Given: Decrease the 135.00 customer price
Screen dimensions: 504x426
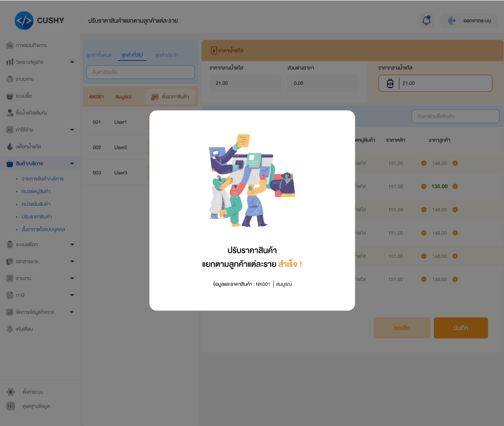Looking at the screenshot, I should [424, 186].
